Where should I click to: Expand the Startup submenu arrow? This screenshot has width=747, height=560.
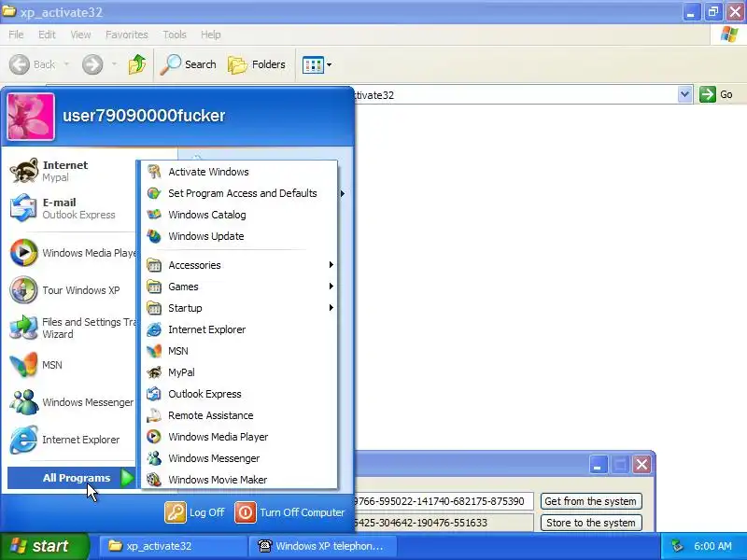pos(331,308)
